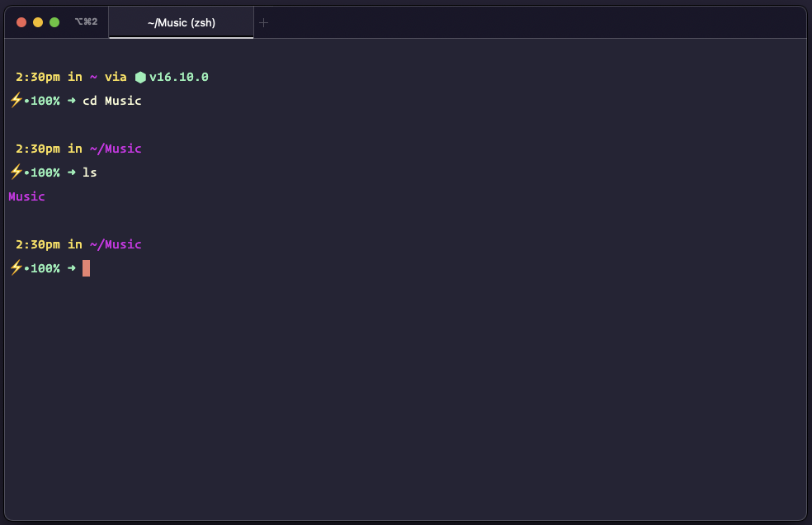Screen dimensions: 812x525
Task: Click the 'Music' directory in ls output
Action: pyautogui.click(x=27, y=196)
